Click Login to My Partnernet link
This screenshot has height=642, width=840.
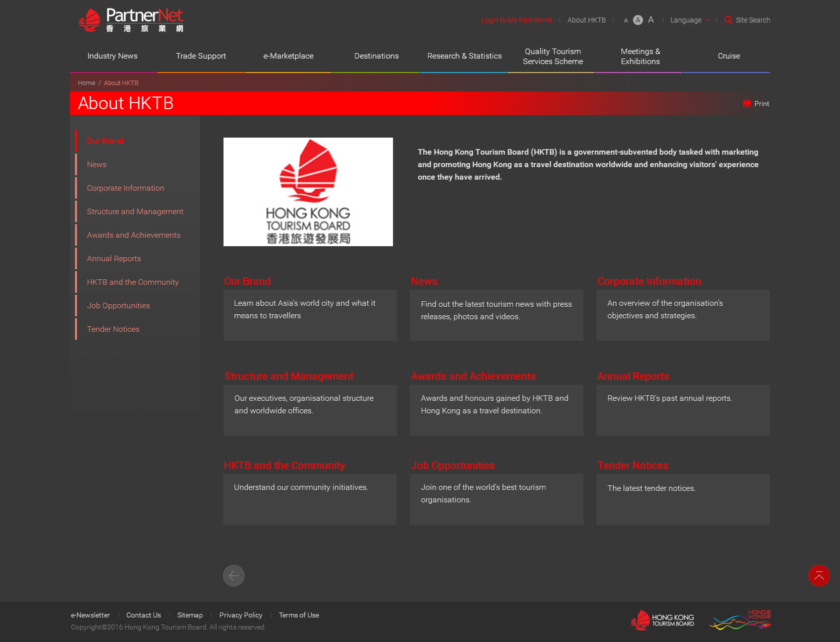tap(516, 20)
